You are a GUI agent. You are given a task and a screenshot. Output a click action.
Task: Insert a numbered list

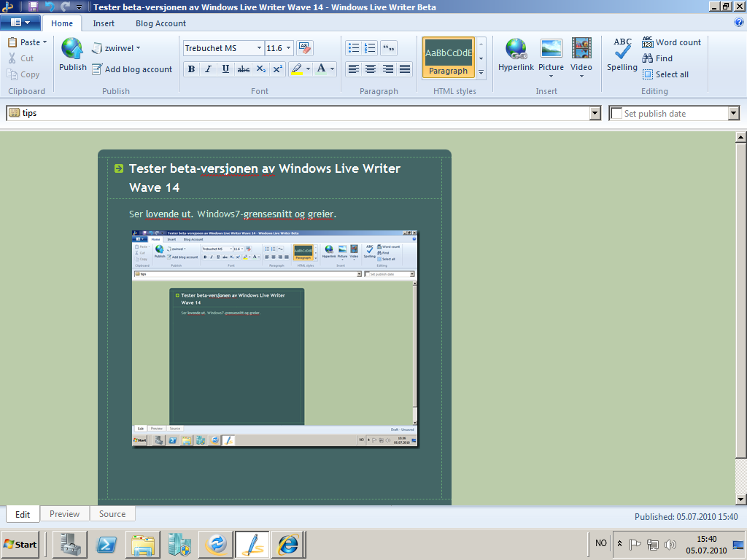coord(370,48)
